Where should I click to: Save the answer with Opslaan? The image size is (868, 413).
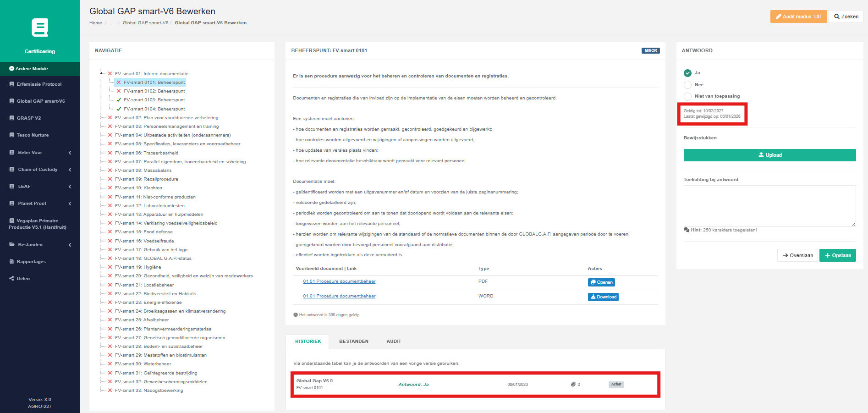click(838, 255)
